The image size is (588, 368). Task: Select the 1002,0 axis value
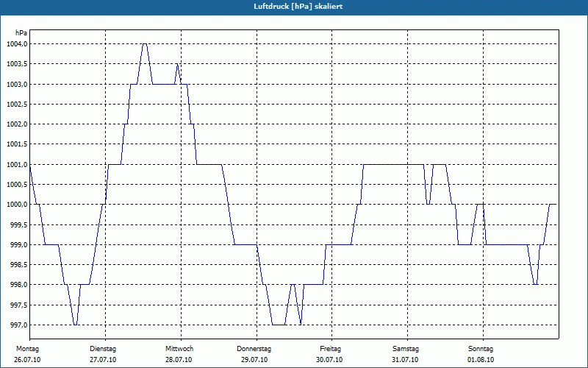coord(17,124)
